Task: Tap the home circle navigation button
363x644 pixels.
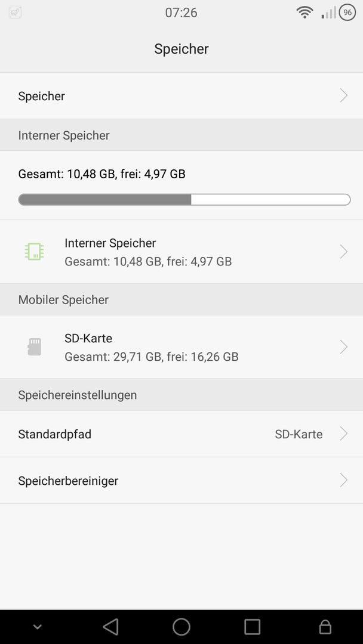Action: [181, 627]
